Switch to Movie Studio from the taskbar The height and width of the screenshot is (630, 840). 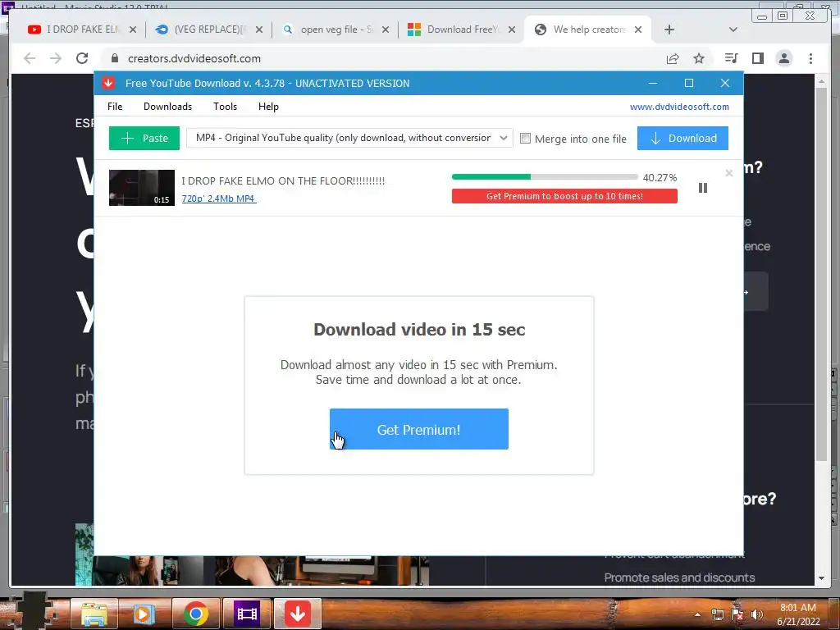(247, 614)
